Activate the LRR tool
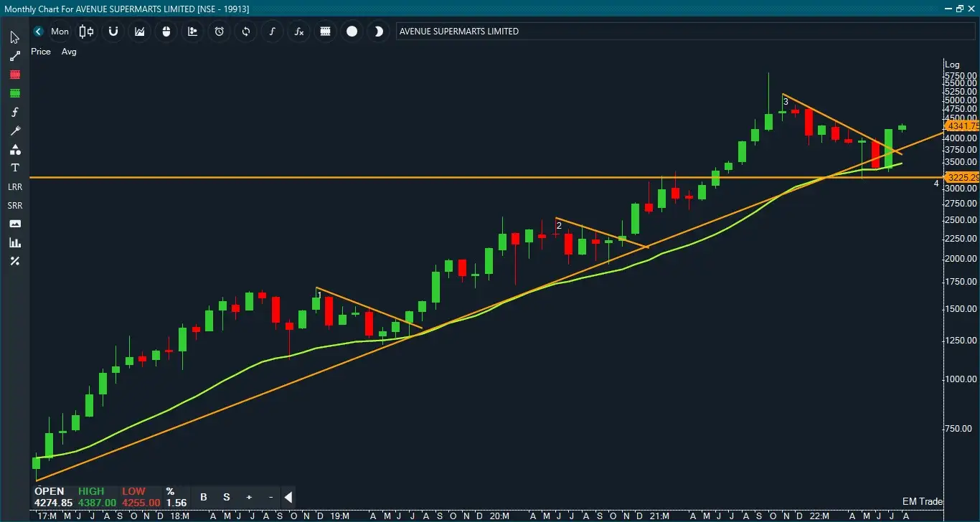 coord(15,186)
